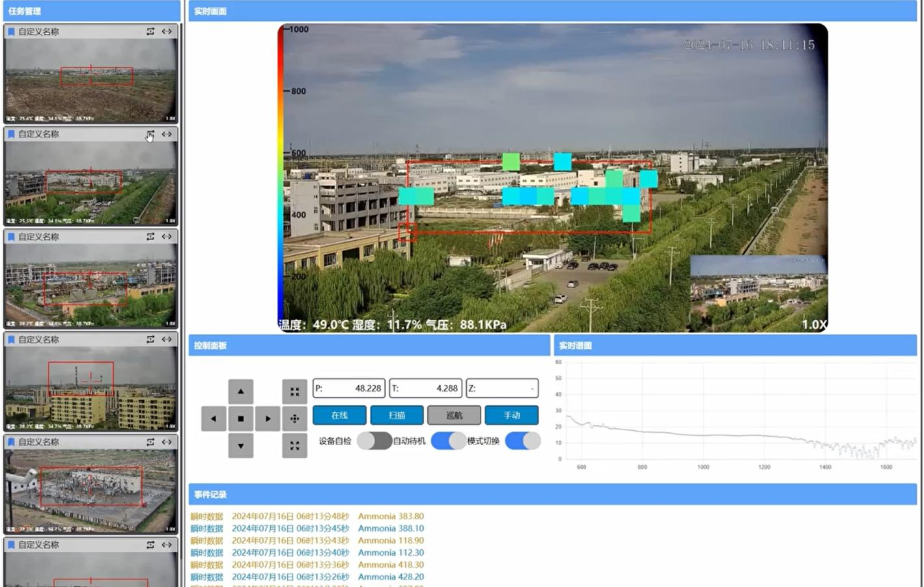924x587 pixels.
Task: Open the parking lot camera thumbnail
Action: pos(91,183)
